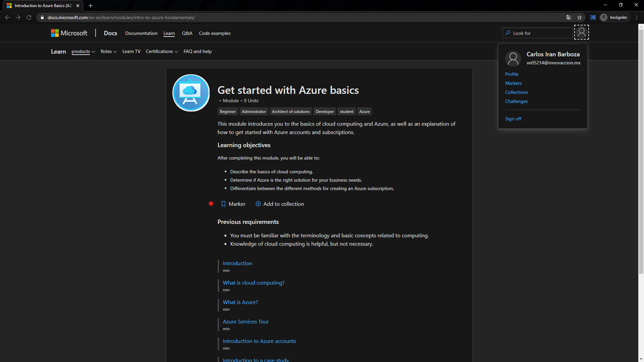Viewport: 644px width, 362px height.
Task: Click the student tag
Action: [x=346, y=112]
